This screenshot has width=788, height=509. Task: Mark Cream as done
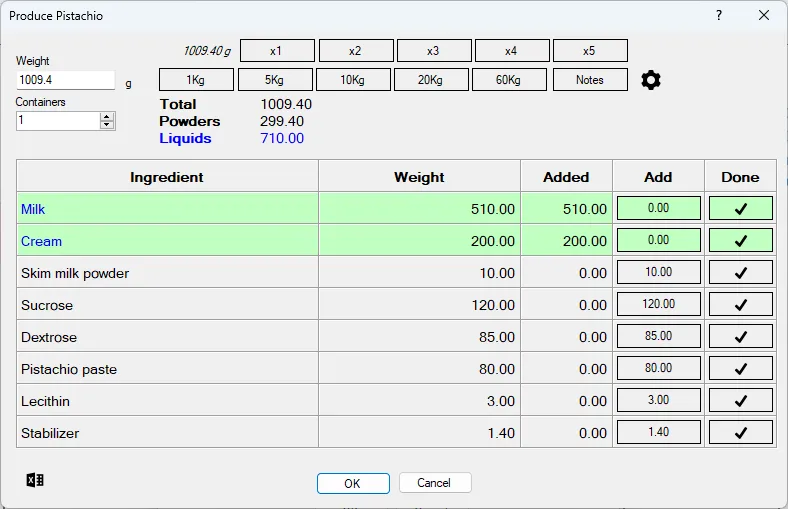[x=741, y=241]
